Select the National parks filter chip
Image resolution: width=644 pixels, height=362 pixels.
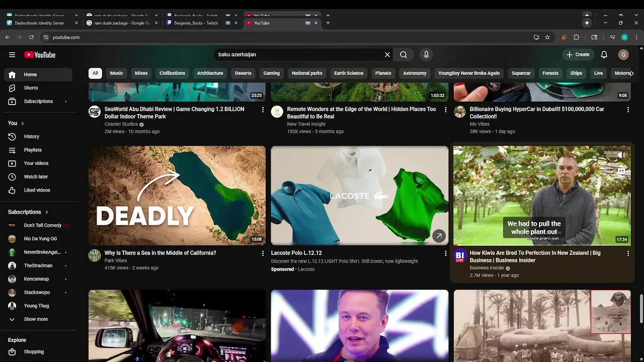point(307,73)
